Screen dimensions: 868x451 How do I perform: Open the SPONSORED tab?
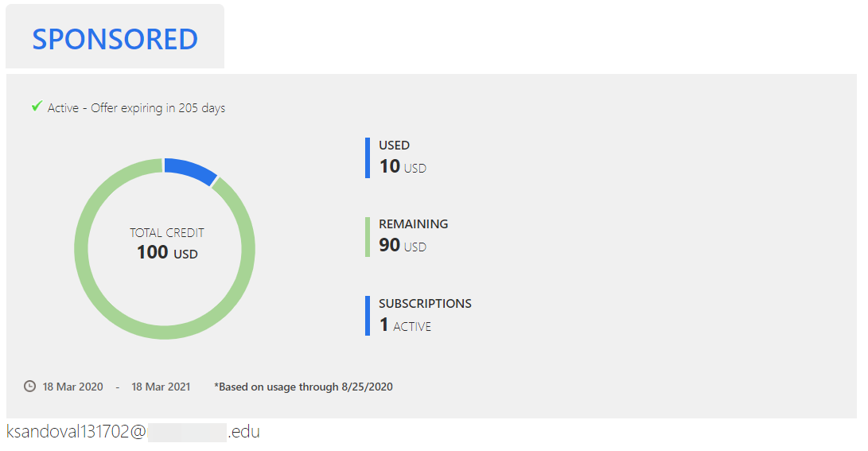click(x=115, y=38)
